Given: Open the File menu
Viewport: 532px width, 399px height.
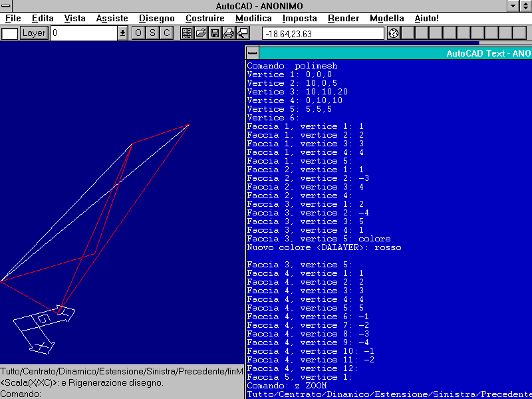Looking at the screenshot, I should tap(13, 18).
